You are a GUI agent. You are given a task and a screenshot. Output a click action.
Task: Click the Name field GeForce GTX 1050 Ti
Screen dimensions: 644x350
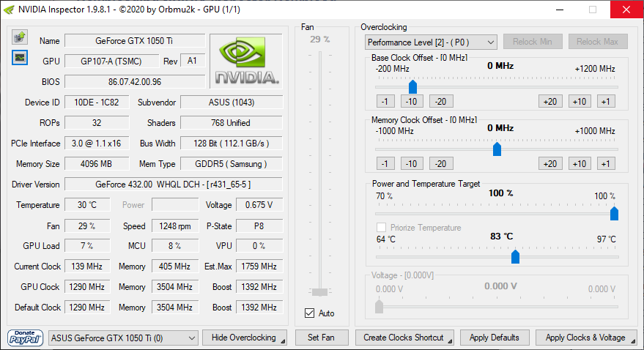(x=135, y=40)
